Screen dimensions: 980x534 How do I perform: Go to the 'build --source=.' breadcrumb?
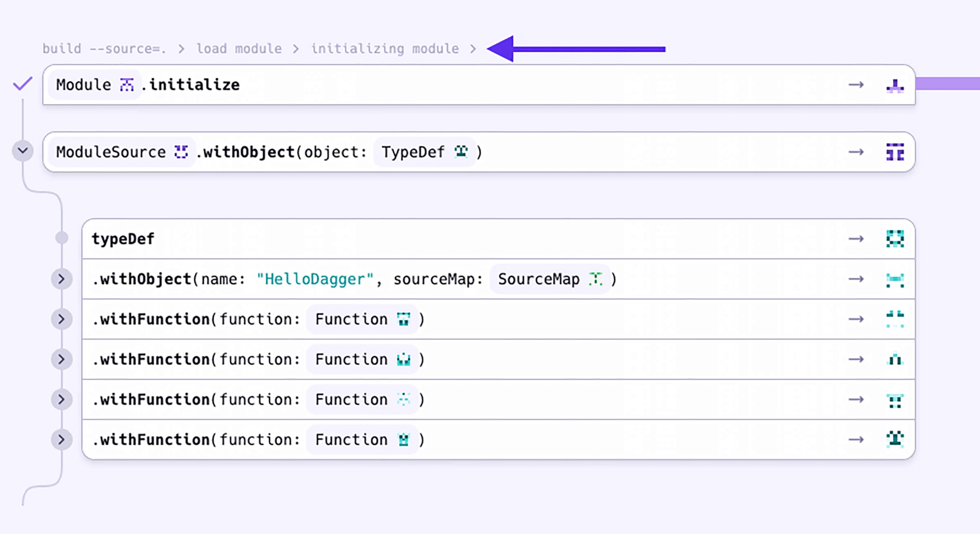click(104, 49)
